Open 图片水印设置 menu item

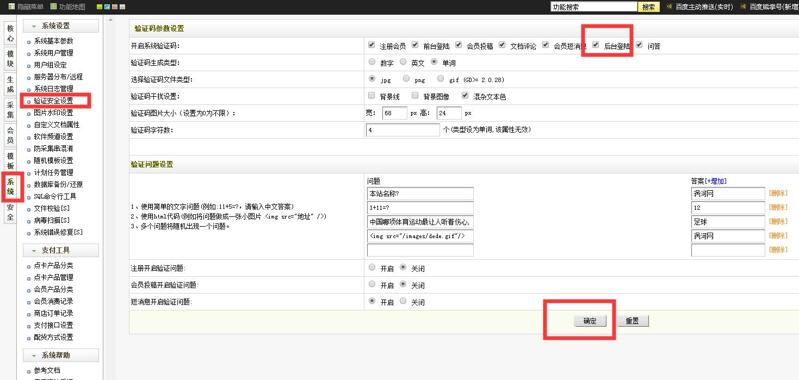(x=54, y=113)
